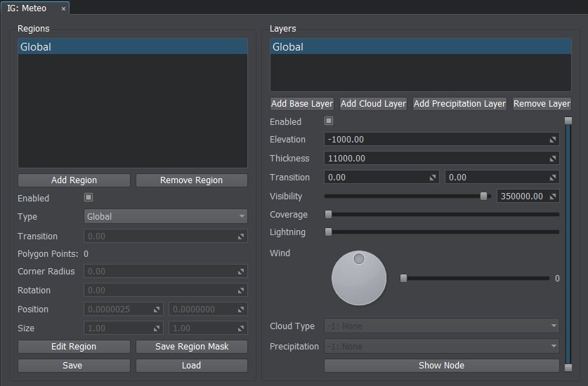The image size is (588, 386).
Task: Click second Transition field adjust icon in Layers
Action: point(554,178)
